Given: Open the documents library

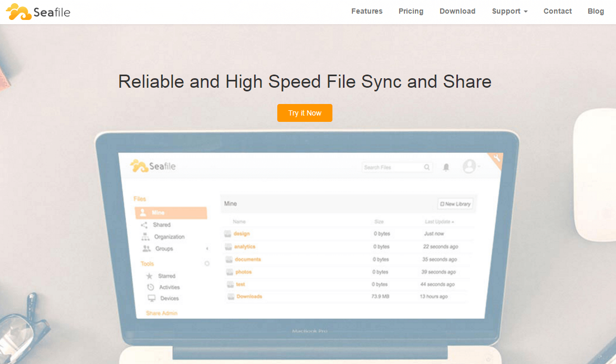Looking at the screenshot, I should point(247,259).
